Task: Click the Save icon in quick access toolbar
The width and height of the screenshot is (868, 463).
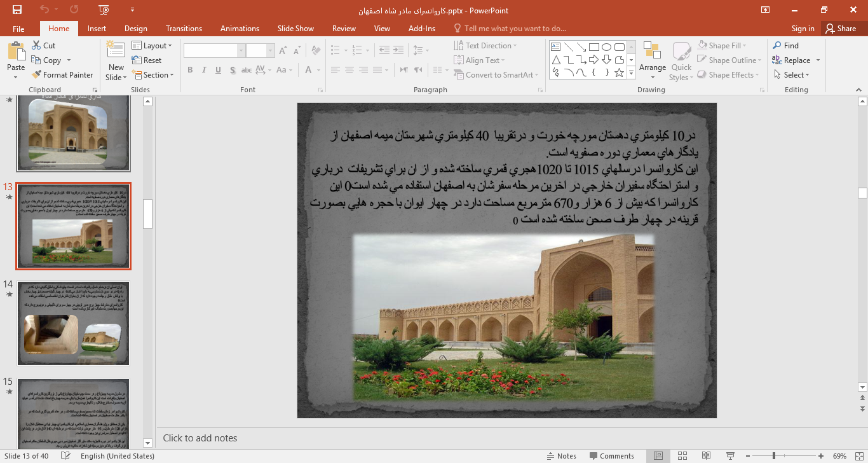Action: 17,10
